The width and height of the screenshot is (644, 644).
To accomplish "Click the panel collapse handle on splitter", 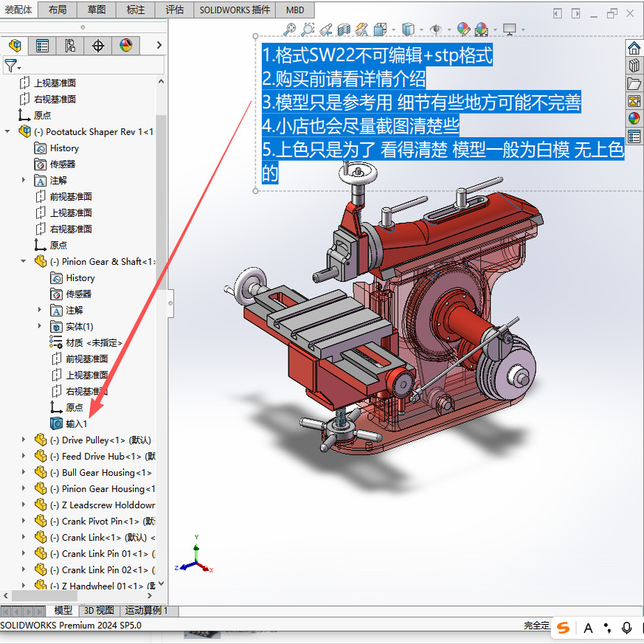I will [170, 303].
